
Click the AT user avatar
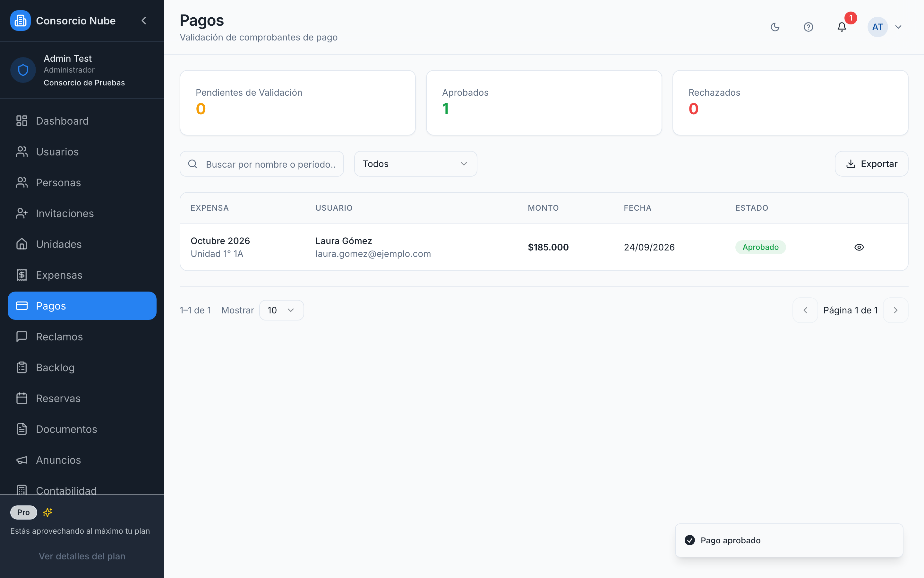[877, 27]
